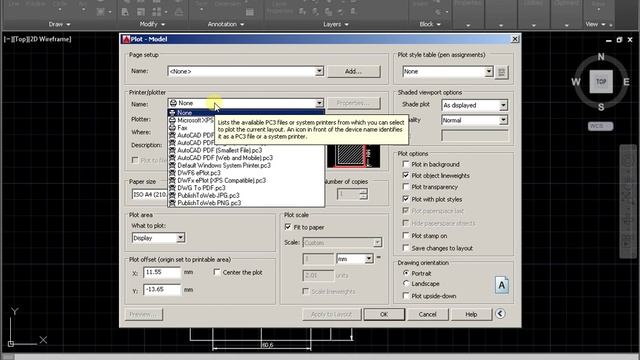The height and width of the screenshot is (360, 640).
Task: Click the X plot offset field
Action: pos(162,272)
